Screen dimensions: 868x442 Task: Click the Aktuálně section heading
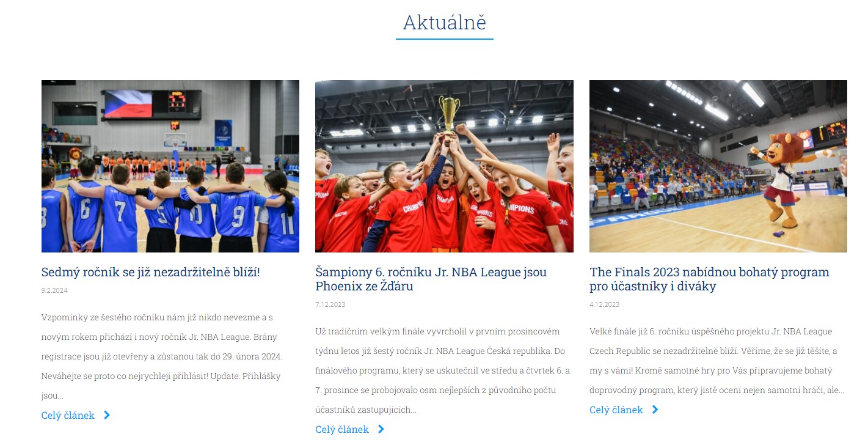tap(445, 23)
